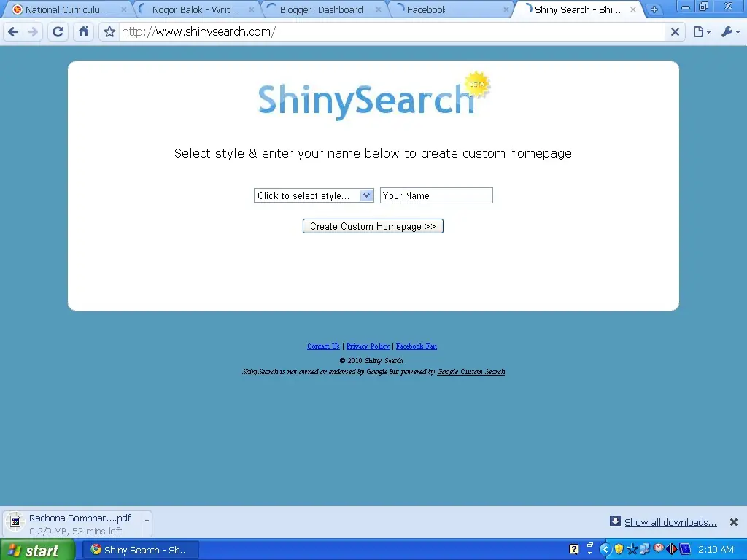Select Shiny Search taskbar button
The height and width of the screenshot is (560, 747).
tap(141, 550)
